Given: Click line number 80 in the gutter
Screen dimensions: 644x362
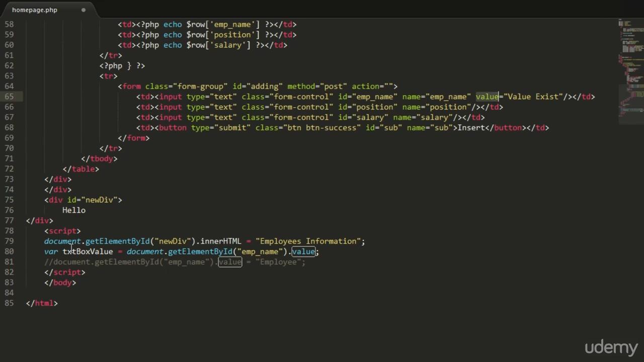Looking at the screenshot, I should pyautogui.click(x=9, y=251).
